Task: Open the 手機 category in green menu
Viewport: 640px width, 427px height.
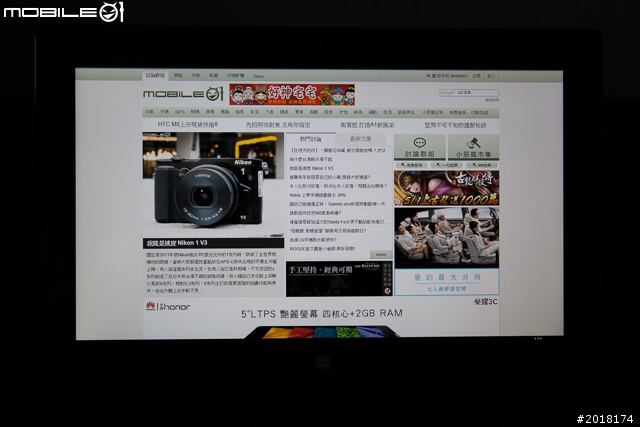Action: point(164,112)
